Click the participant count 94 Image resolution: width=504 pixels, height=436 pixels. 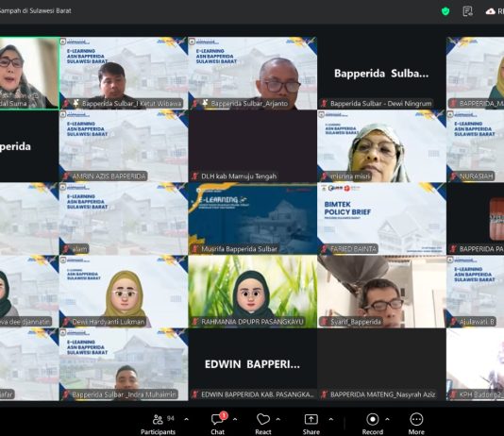(x=170, y=418)
